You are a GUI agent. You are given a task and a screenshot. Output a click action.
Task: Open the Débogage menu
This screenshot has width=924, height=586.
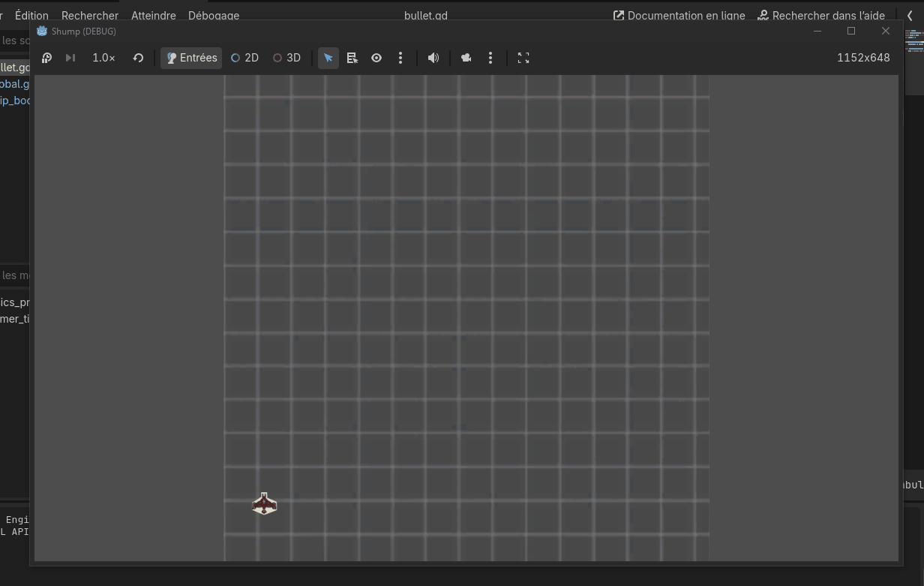tap(214, 15)
